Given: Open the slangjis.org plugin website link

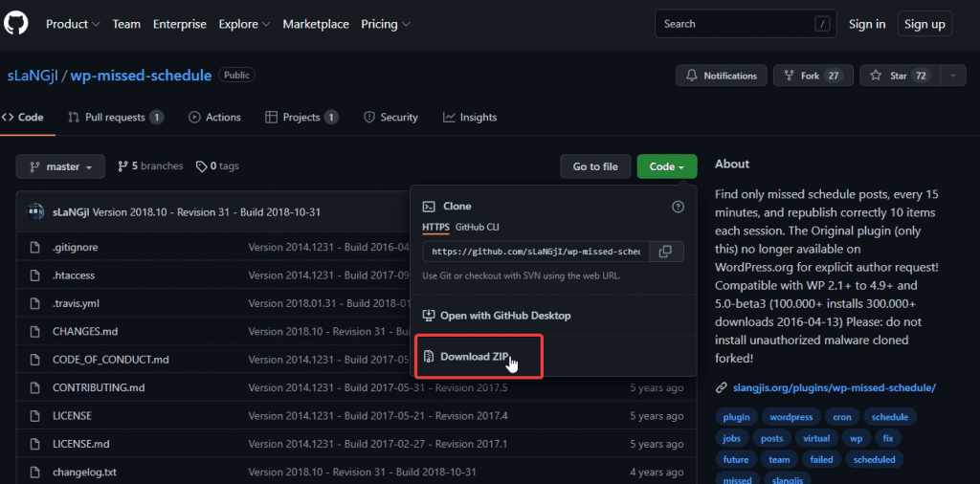Looking at the screenshot, I should click(x=834, y=387).
